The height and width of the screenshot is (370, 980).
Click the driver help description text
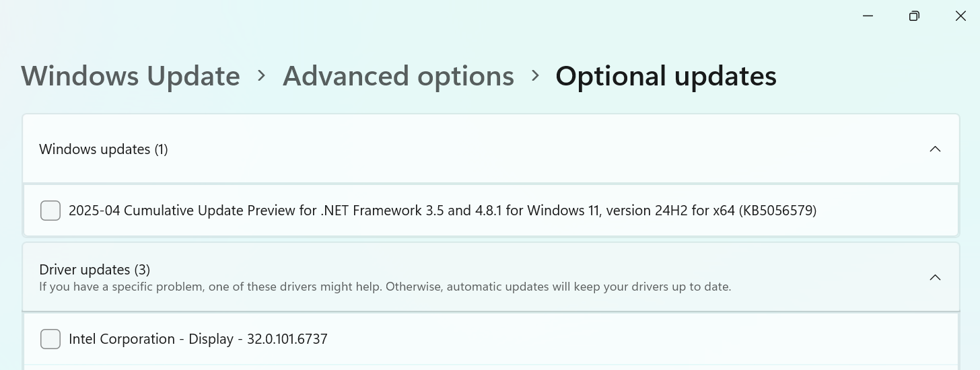point(385,287)
